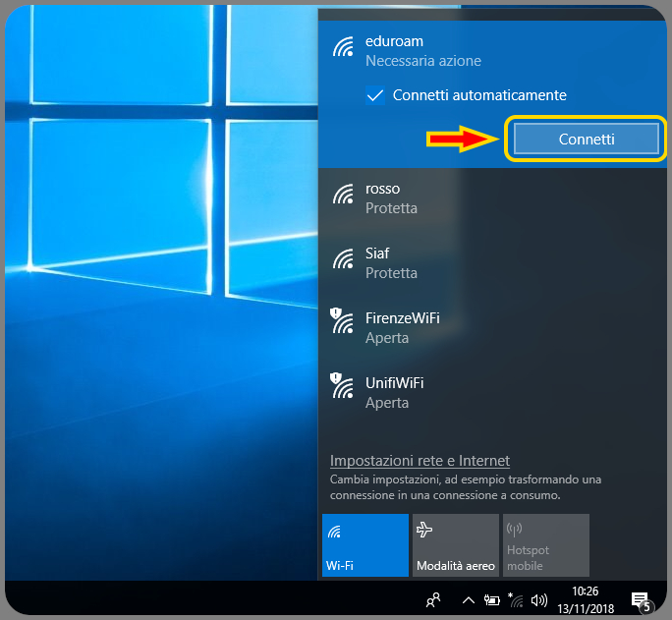Viewport: 672px width, 620px height.
Task: Click the Wi-Fi network tray icon
Action: click(516, 600)
